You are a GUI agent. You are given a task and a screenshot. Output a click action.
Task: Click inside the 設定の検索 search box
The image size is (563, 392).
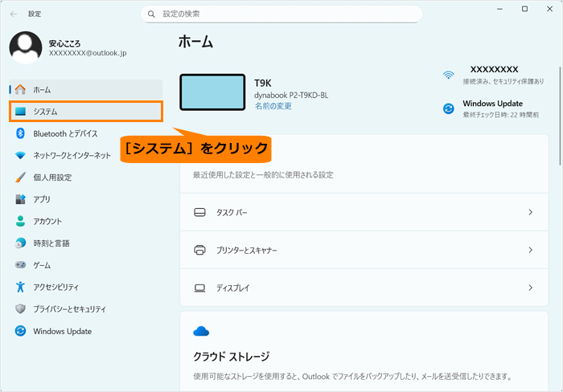281,14
